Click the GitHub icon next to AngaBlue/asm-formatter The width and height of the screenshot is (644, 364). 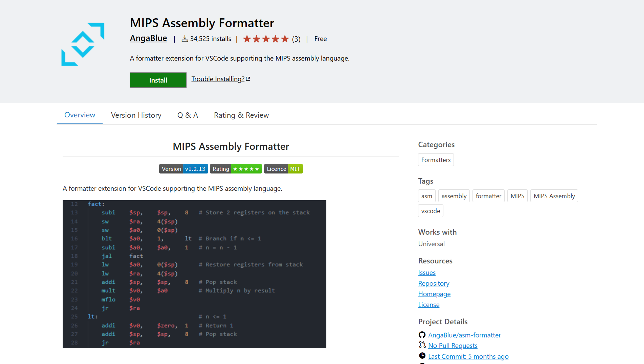(422, 335)
